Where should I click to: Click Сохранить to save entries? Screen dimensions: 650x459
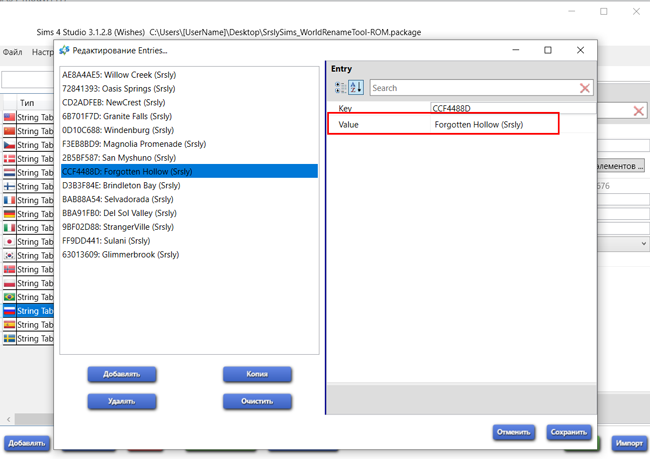[x=569, y=432]
